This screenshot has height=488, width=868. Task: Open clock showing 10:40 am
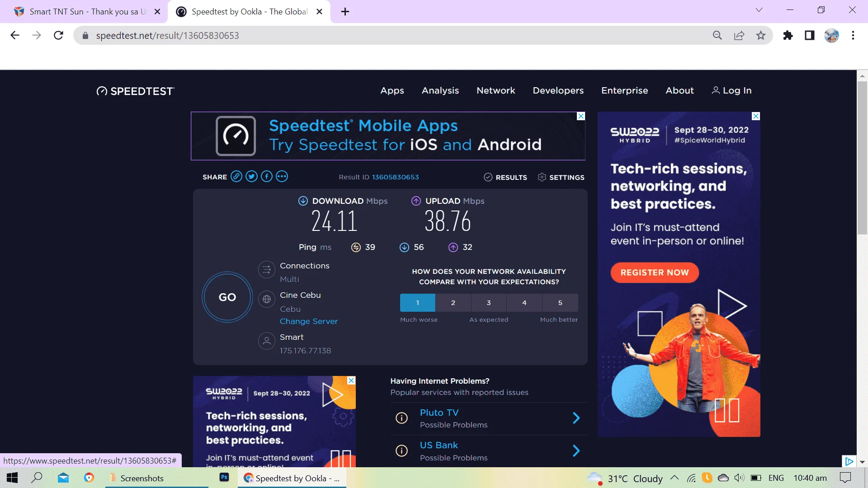[810, 478]
